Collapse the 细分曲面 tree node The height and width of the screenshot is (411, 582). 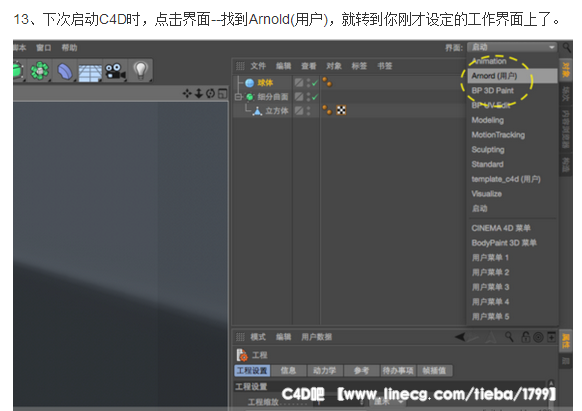238,97
